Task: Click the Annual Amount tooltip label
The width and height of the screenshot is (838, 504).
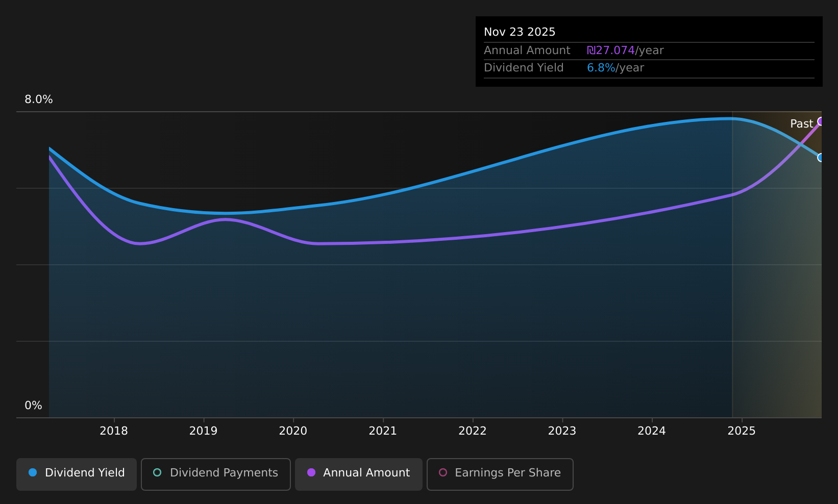Action: (x=527, y=51)
